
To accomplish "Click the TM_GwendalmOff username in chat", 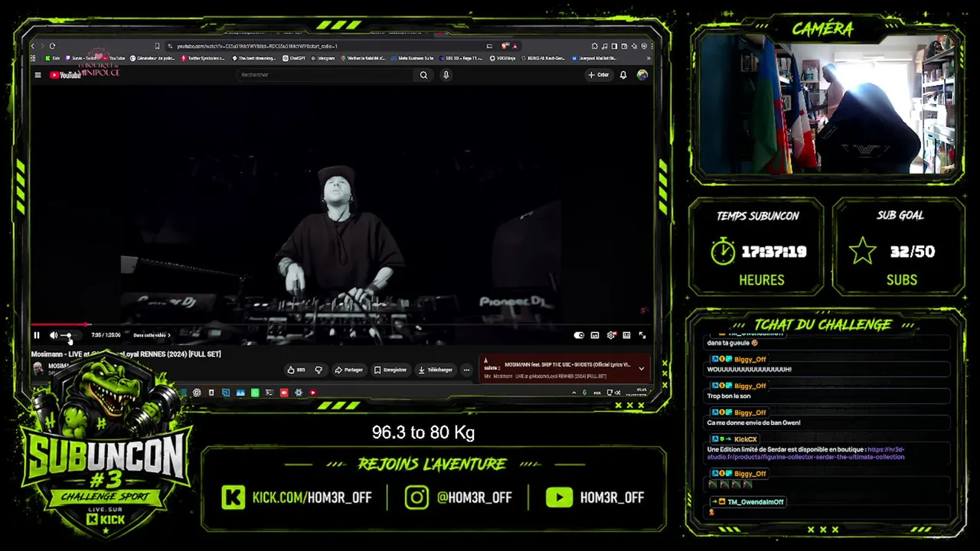I will click(x=756, y=502).
